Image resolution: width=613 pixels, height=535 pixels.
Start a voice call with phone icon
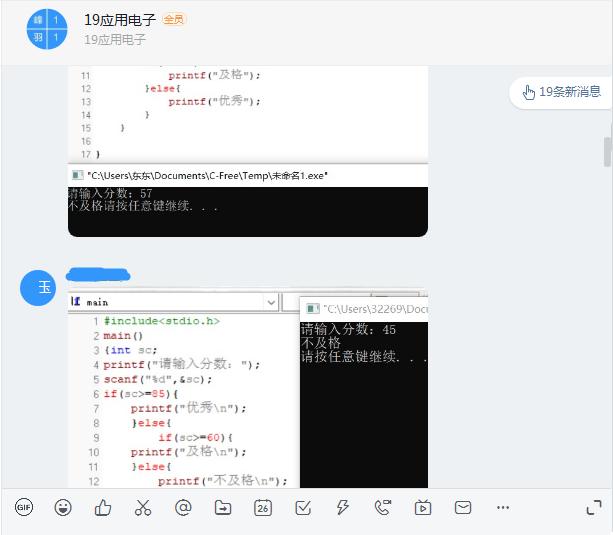click(x=383, y=508)
